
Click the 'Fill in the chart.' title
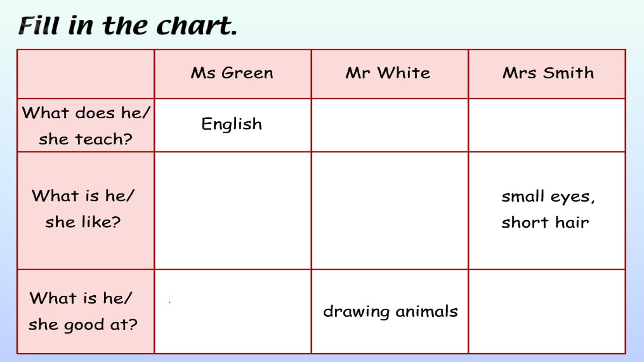pyautogui.click(x=128, y=26)
